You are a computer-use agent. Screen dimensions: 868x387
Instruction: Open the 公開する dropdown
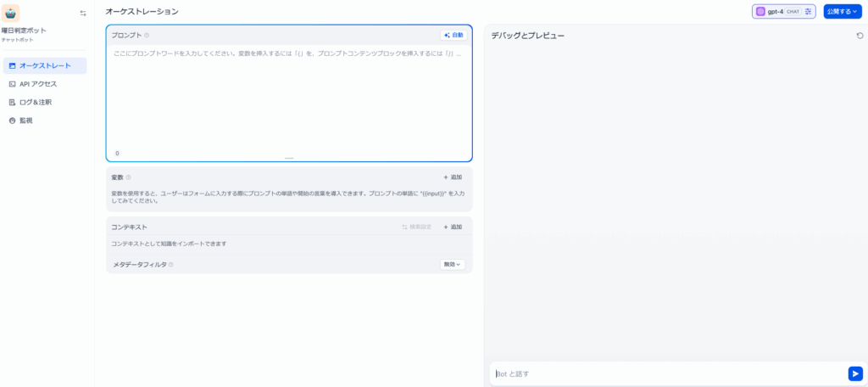pyautogui.click(x=842, y=12)
